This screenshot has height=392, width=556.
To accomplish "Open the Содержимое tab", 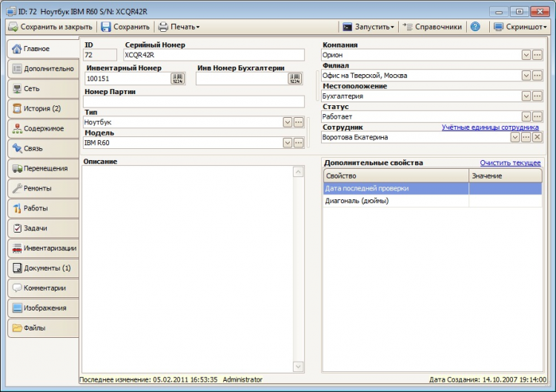I will (x=43, y=129).
